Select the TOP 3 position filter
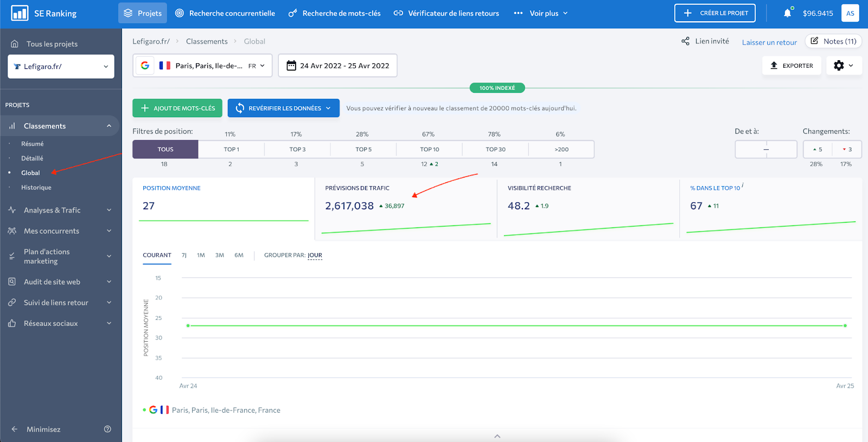The height and width of the screenshot is (442, 868). (x=297, y=149)
